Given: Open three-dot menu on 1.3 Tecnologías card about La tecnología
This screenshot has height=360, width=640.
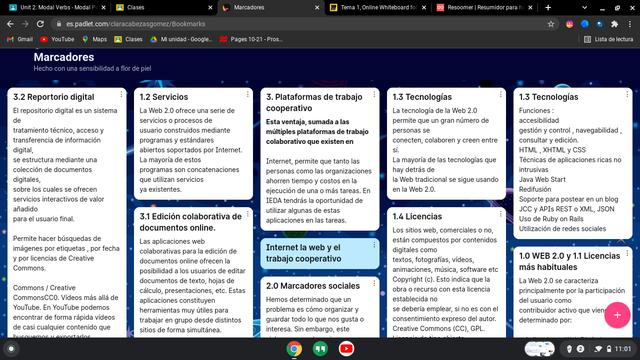Looking at the screenshot, I should 501,94.
